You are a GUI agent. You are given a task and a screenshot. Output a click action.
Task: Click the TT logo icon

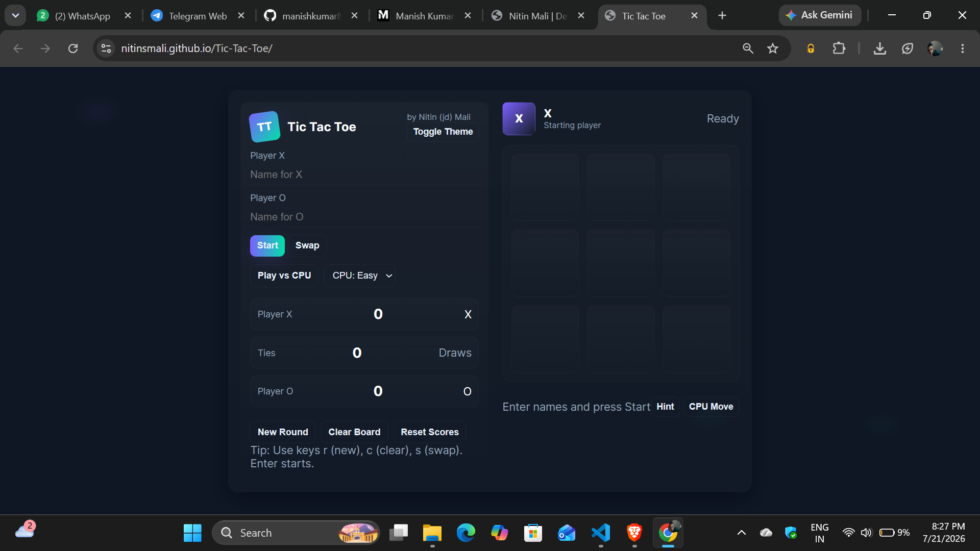(x=264, y=127)
